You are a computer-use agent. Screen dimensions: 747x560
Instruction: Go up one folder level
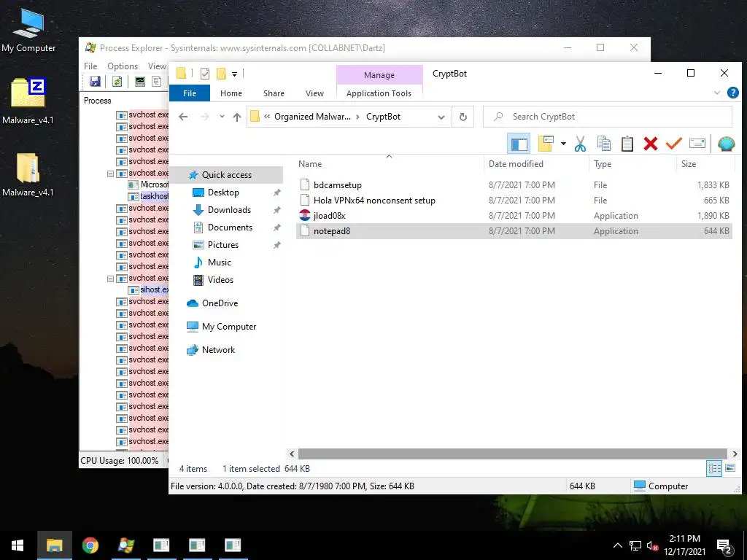pos(237,117)
